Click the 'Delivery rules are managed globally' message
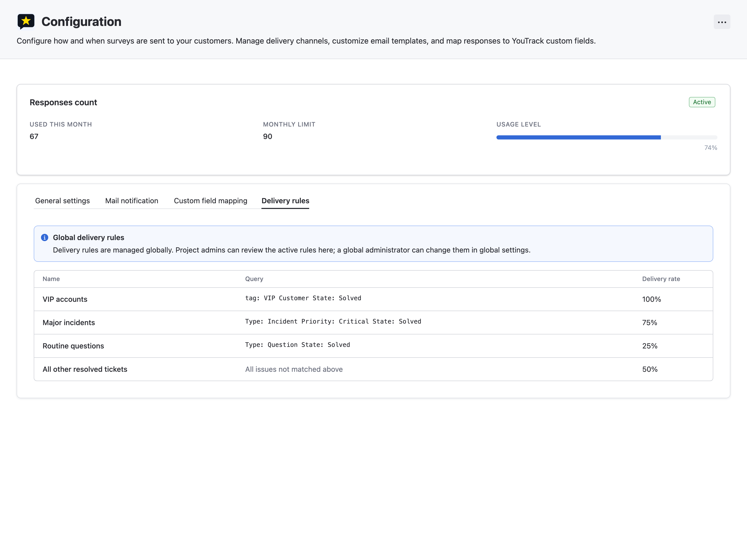This screenshot has height=560, width=747. (x=292, y=250)
